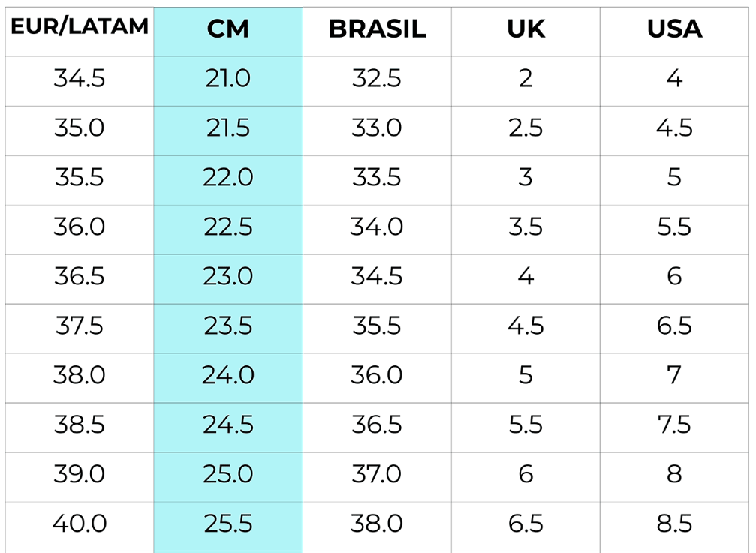Select the EUR/LATAM 34.5 cell
Image resolution: width=756 pixels, height=553 pixels.
pos(79,78)
